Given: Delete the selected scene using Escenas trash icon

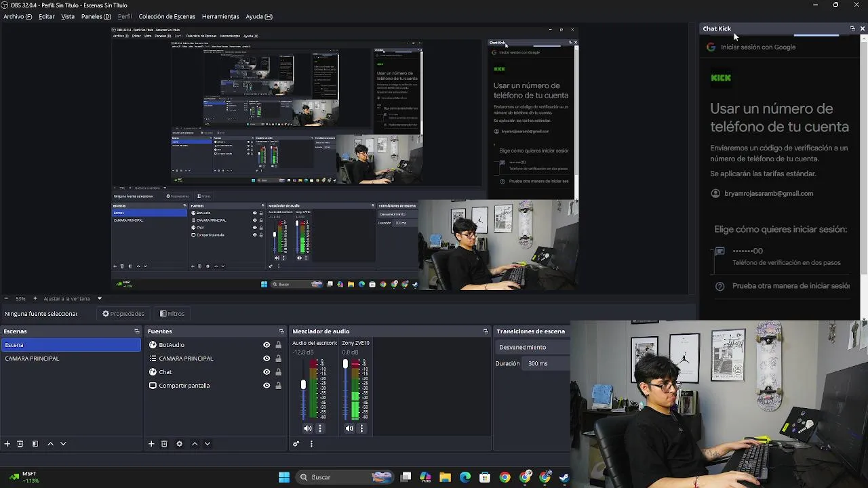Looking at the screenshot, I should [20, 444].
